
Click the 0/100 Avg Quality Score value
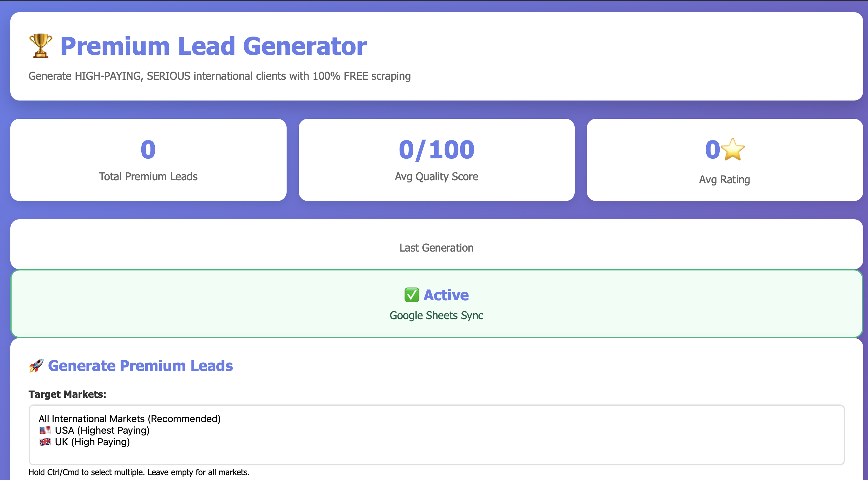(436, 150)
